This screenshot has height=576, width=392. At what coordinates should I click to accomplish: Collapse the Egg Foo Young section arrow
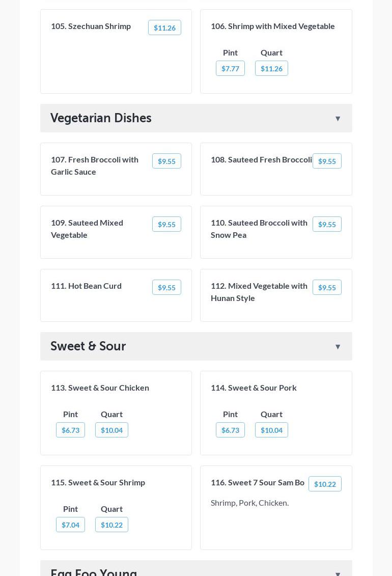(x=338, y=573)
